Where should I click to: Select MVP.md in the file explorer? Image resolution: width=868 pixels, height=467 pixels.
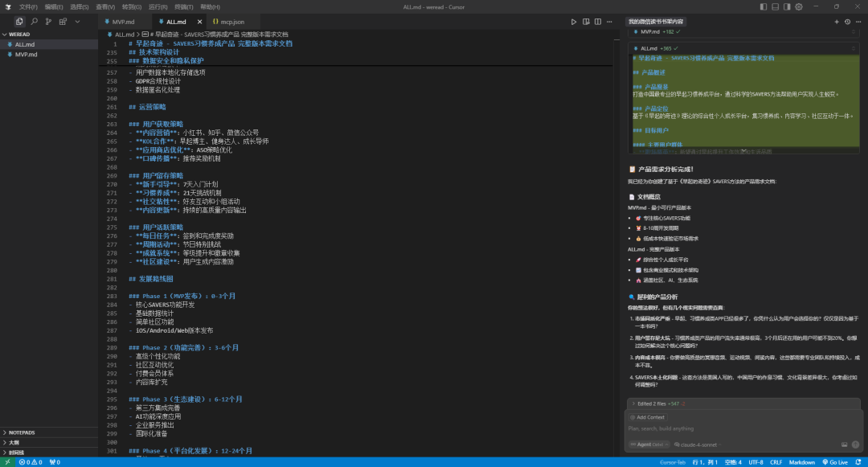49,54
